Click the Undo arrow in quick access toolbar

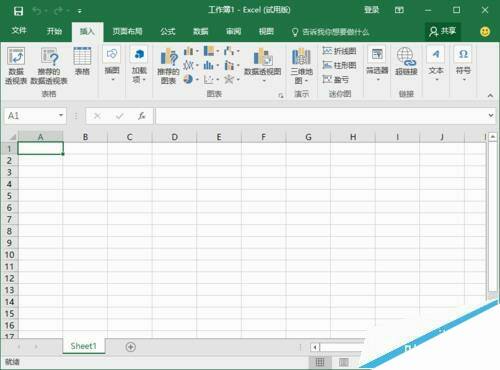[x=36, y=11]
